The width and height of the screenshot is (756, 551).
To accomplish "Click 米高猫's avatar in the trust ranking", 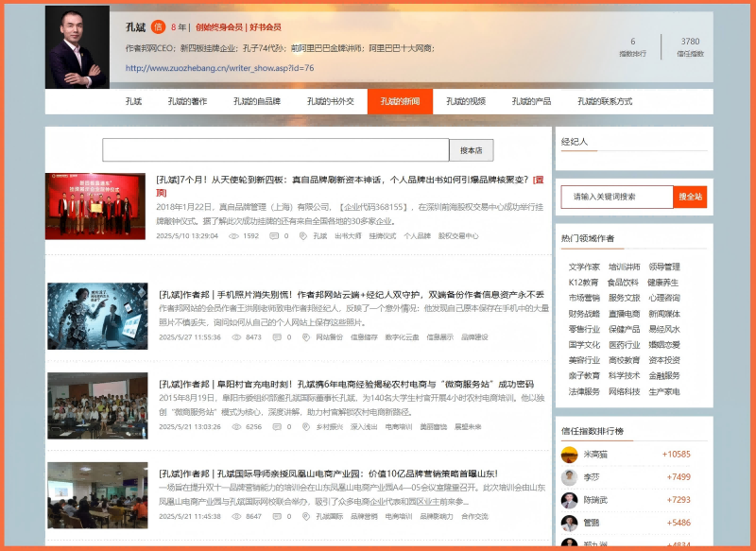I will (569, 454).
